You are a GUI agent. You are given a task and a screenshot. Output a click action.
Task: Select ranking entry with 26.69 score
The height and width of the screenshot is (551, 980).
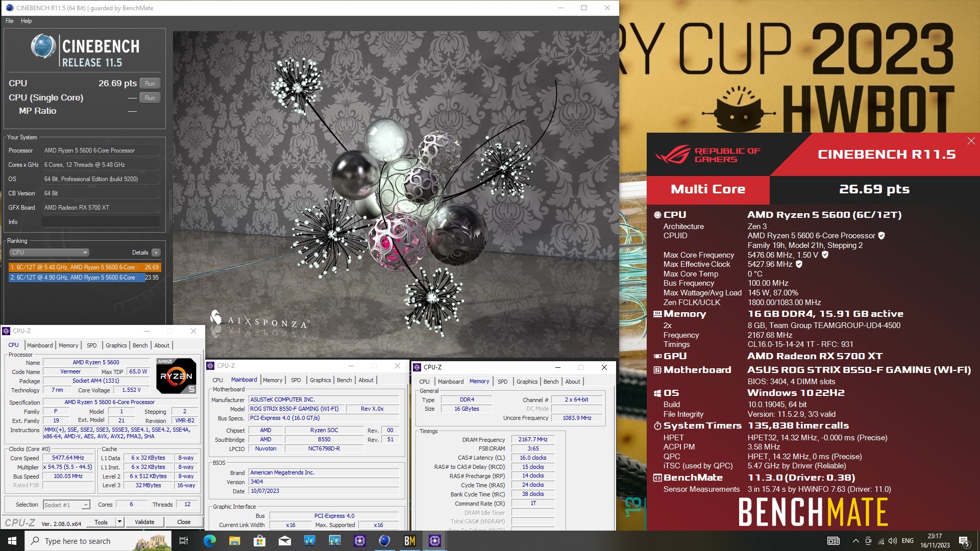(x=85, y=267)
